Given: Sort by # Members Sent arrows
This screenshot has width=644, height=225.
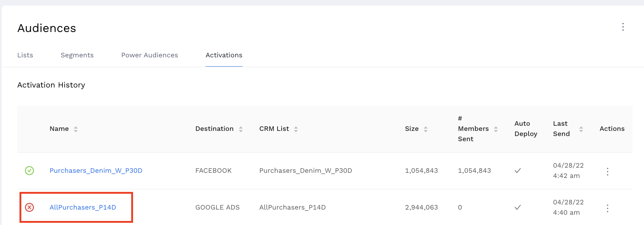Looking at the screenshot, I should coord(496,129).
